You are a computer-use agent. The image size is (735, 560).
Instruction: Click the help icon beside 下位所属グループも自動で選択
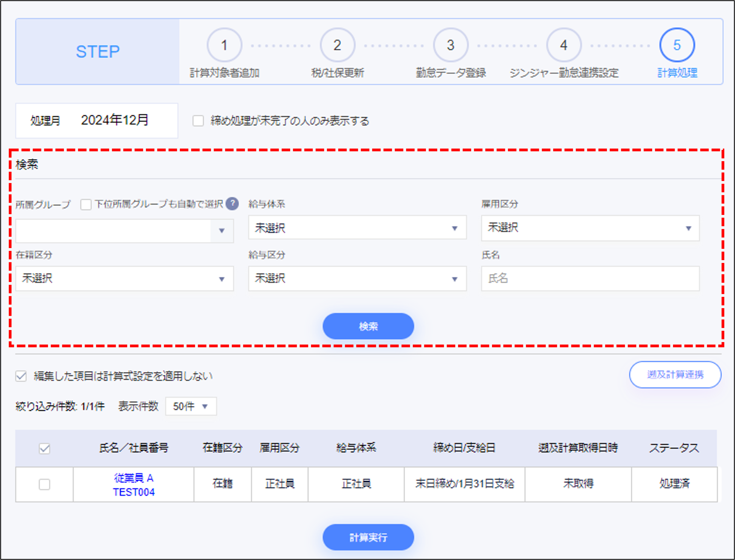[233, 204]
